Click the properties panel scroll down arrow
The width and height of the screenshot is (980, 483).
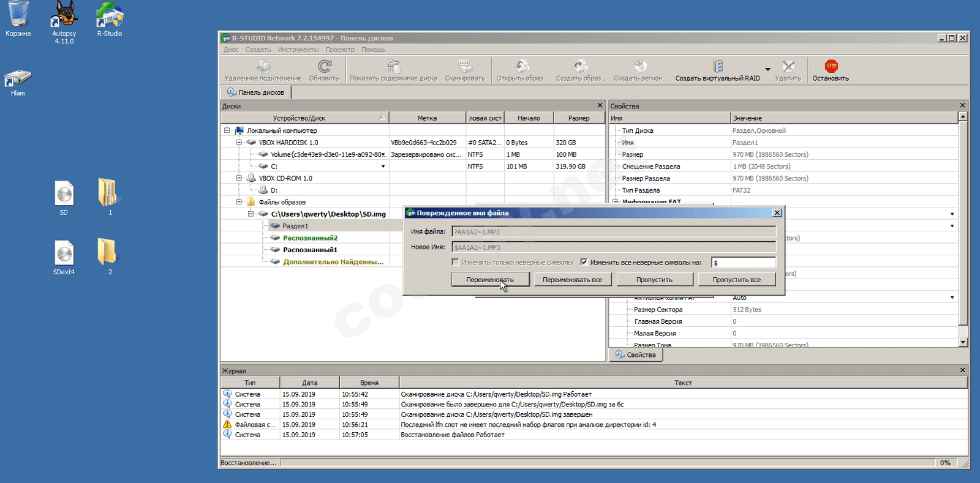click(963, 342)
